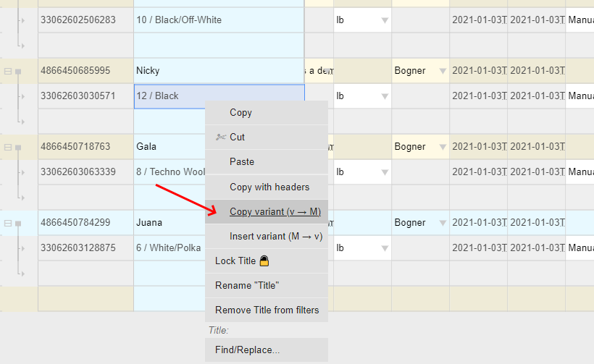Viewport: 594px width, 364px height.
Task: Click Rename "Title" in the menu
Action: [246, 285]
